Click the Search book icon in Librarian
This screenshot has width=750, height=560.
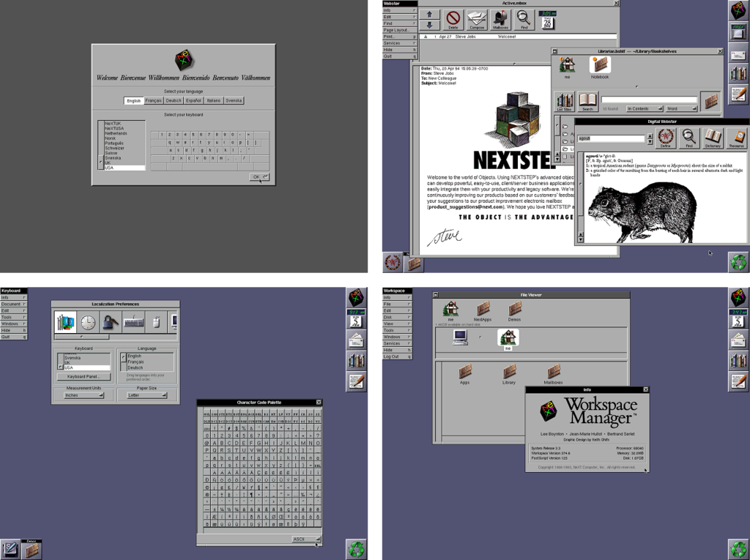pos(588,101)
